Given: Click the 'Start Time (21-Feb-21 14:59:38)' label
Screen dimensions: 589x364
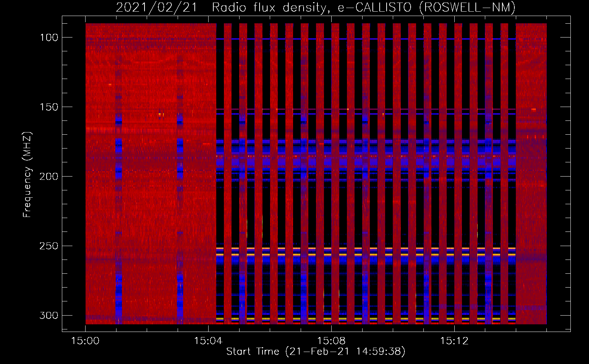Looking at the screenshot, I should tap(316, 352).
